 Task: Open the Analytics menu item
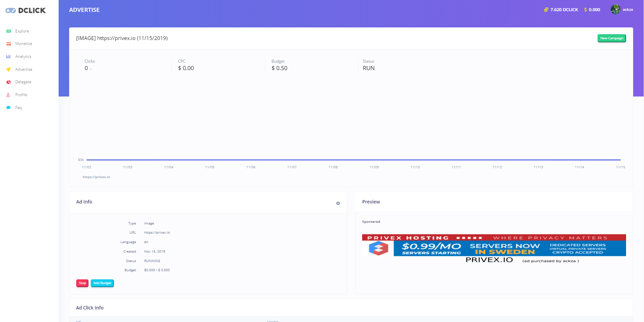23,57
